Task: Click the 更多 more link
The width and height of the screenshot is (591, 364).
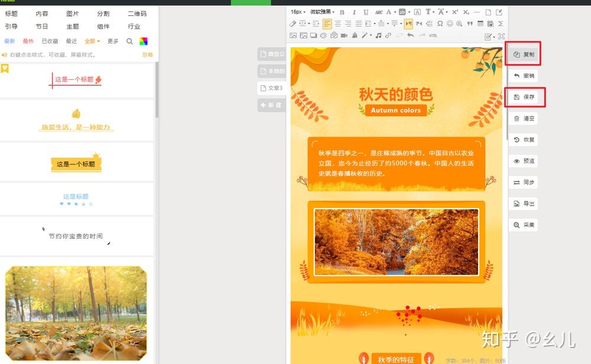Action: click(x=113, y=41)
